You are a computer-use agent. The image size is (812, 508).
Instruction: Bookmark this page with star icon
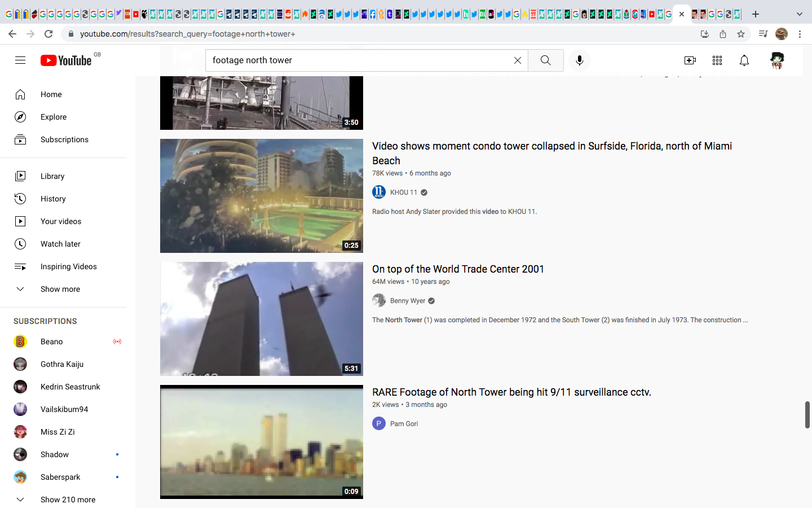740,34
